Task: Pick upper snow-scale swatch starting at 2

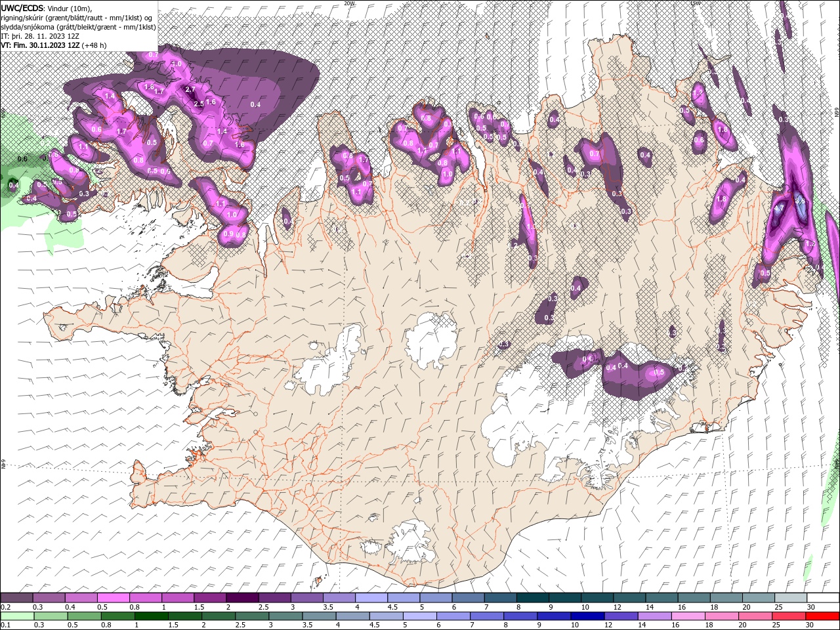Action: 241,598
